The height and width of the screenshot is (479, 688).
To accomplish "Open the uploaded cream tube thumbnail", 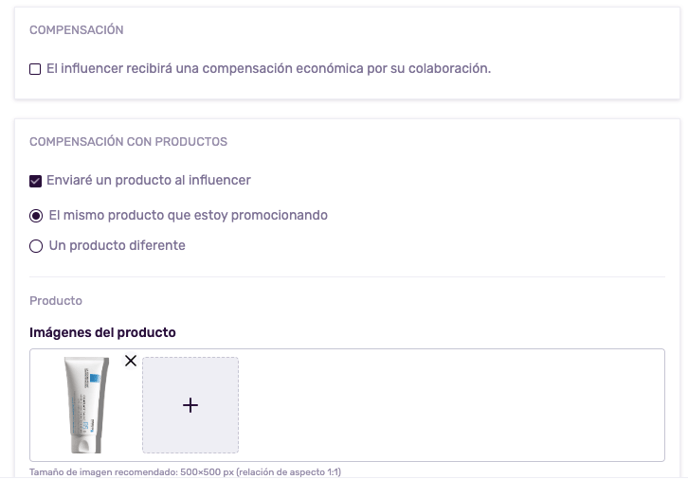I will tap(86, 405).
